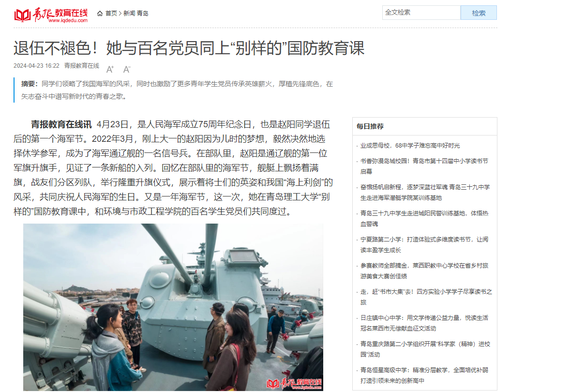Click the warship article photo
The height and width of the screenshot is (392, 570).
[173, 307]
